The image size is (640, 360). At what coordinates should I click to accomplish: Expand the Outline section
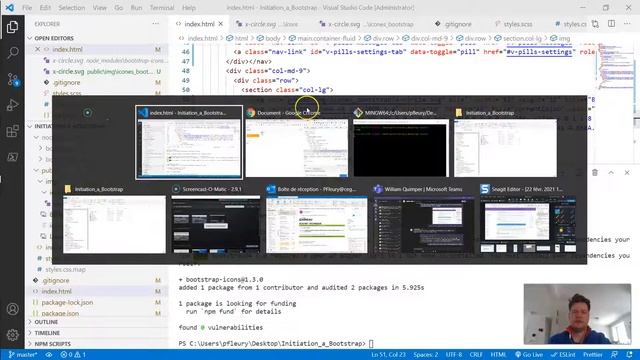point(46,322)
